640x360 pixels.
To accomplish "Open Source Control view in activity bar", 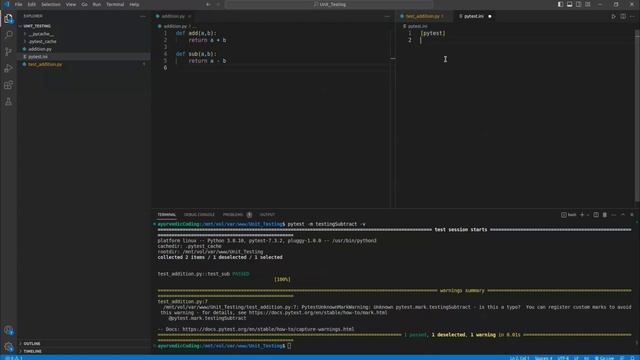I will (x=9, y=52).
